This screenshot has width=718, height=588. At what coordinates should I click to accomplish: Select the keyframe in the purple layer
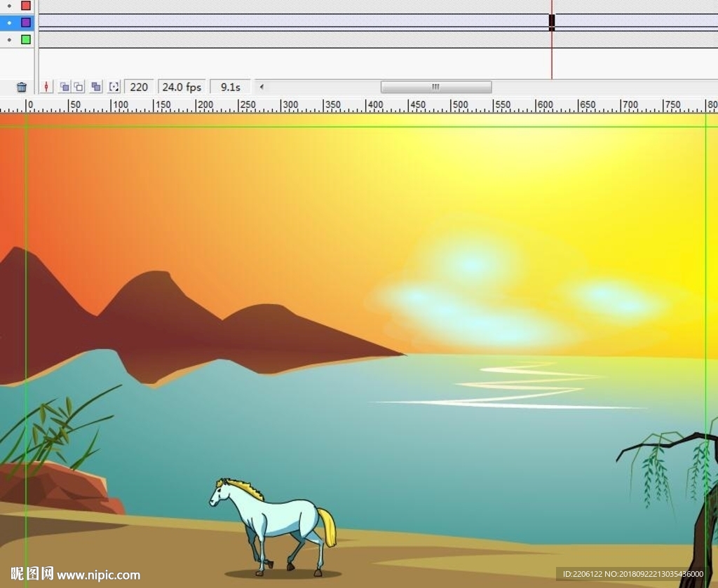(x=552, y=22)
